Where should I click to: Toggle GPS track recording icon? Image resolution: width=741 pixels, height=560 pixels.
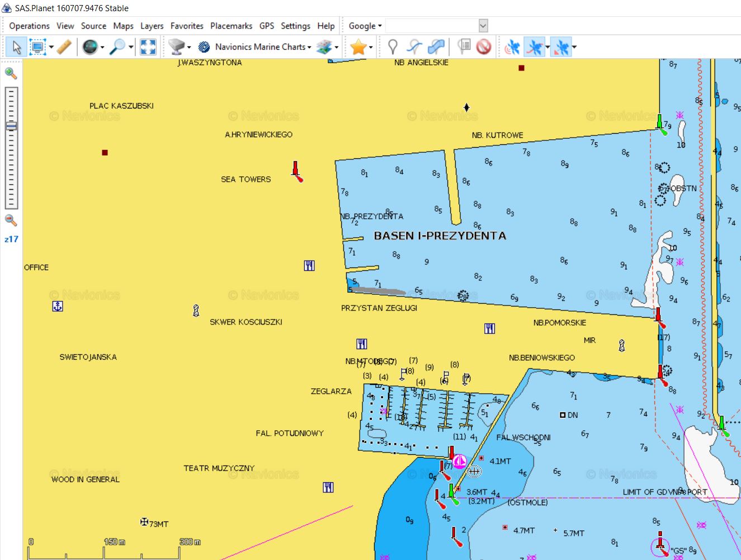click(x=535, y=47)
